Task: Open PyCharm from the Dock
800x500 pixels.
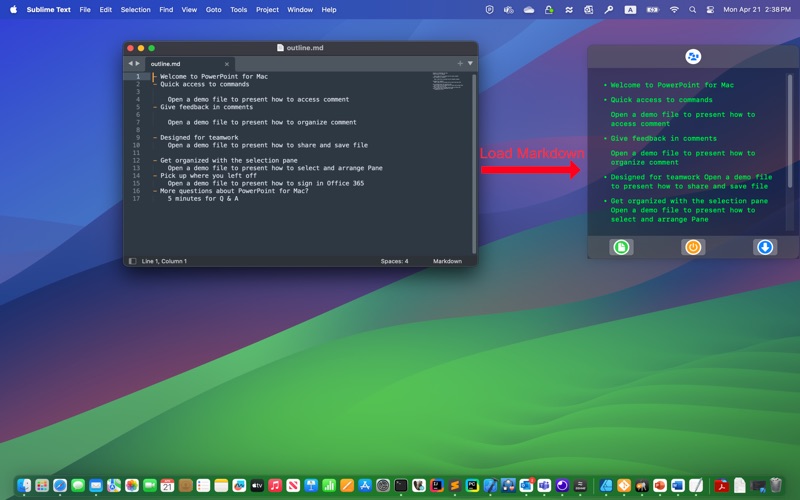Action: point(472,485)
